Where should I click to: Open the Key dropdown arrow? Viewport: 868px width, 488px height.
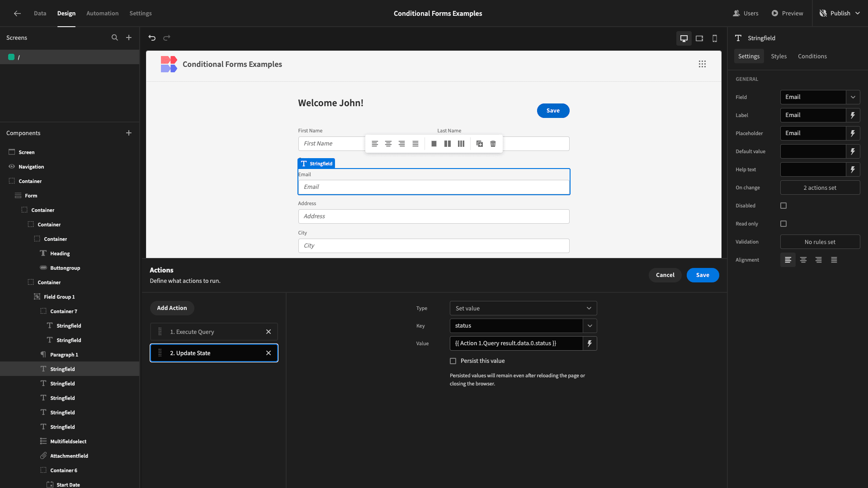[x=590, y=326]
